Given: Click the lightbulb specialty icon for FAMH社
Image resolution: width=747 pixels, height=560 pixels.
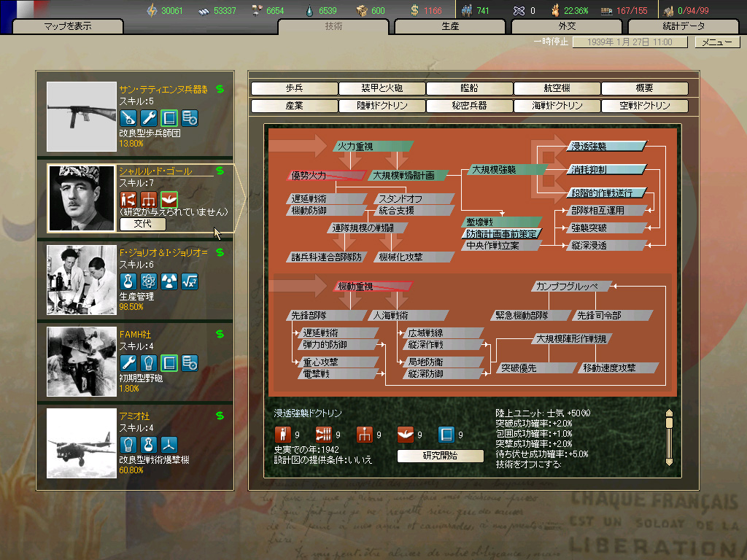Looking at the screenshot, I should 149,362.
